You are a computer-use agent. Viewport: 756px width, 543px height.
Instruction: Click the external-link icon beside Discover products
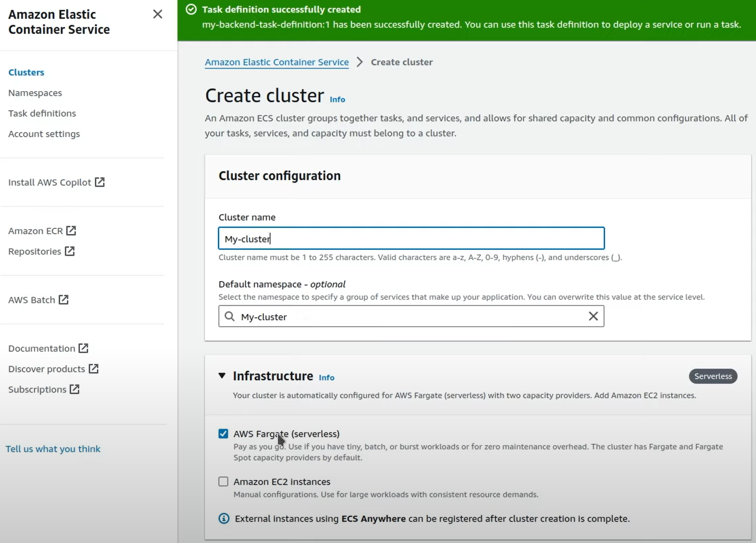(x=94, y=369)
